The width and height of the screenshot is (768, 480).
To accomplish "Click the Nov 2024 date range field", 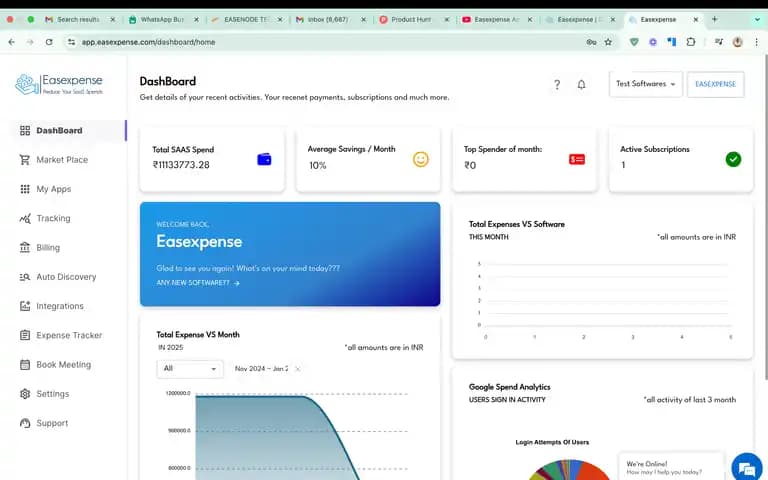I will (x=262, y=369).
